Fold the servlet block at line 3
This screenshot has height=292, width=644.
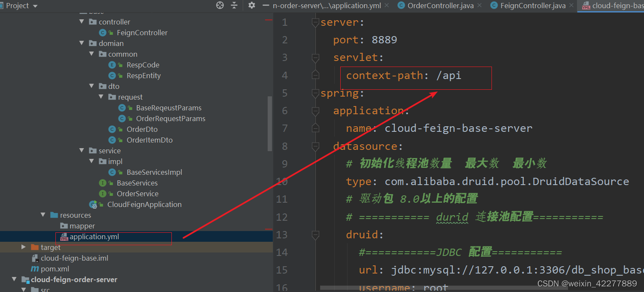[x=316, y=58]
